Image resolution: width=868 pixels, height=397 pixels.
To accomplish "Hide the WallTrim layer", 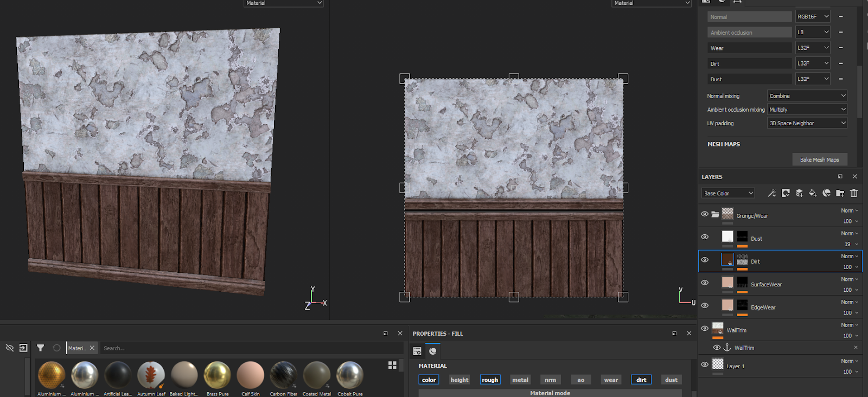I will click(704, 328).
